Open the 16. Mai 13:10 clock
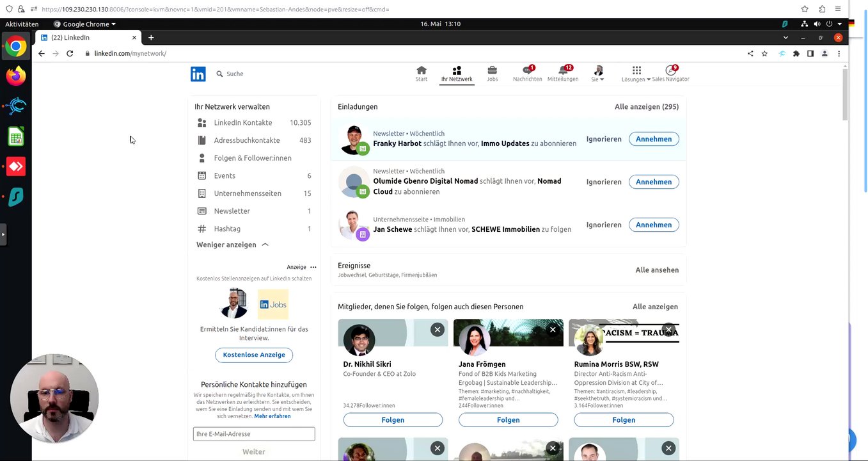The image size is (868, 461). [x=440, y=24]
